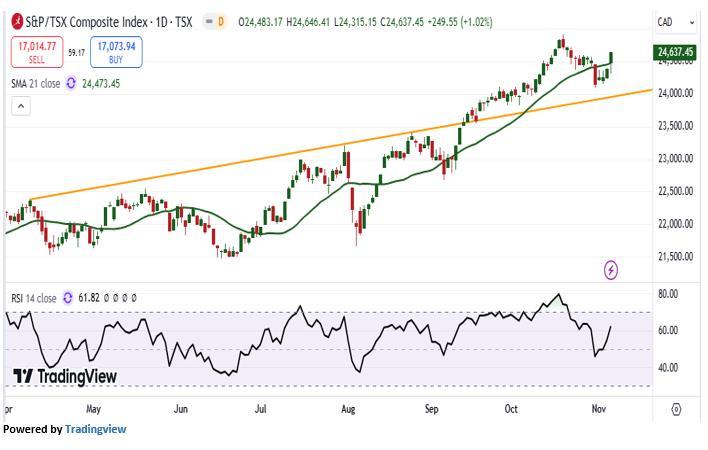This screenshot has width=708, height=450.
Task: Open the CAD currency dropdown
Action: tap(669, 22)
